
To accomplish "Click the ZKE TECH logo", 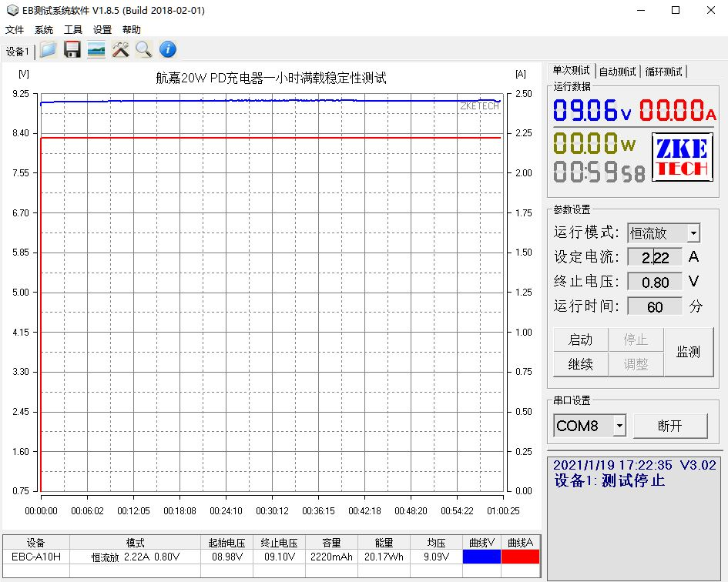I will click(682, 156).
